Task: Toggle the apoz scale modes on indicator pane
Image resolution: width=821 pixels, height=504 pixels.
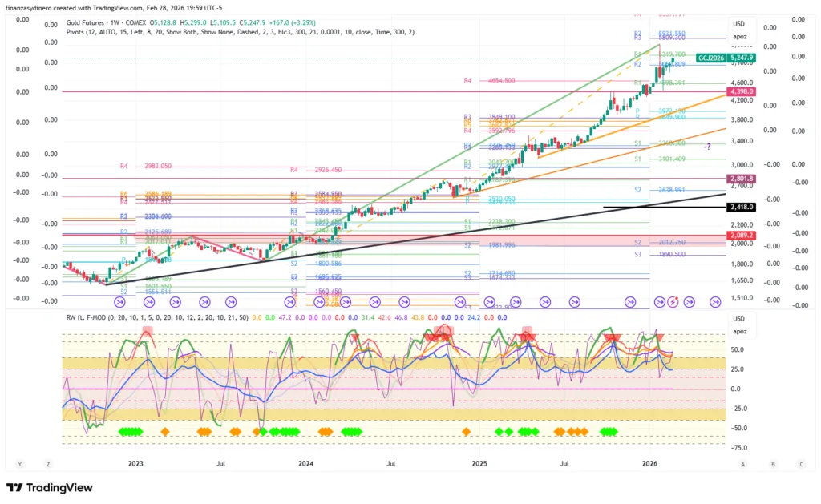Action: pos(738,329)
